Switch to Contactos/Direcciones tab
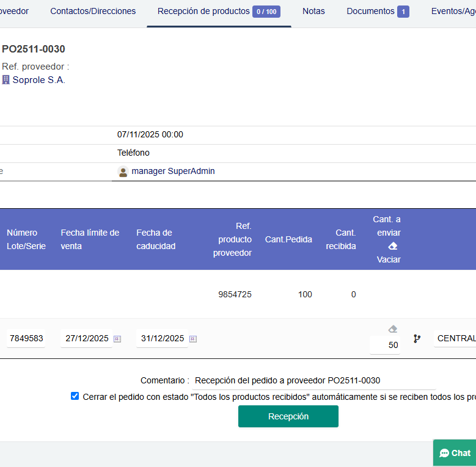476x467 pixels. pyautogui.click(x=93, y=12)
